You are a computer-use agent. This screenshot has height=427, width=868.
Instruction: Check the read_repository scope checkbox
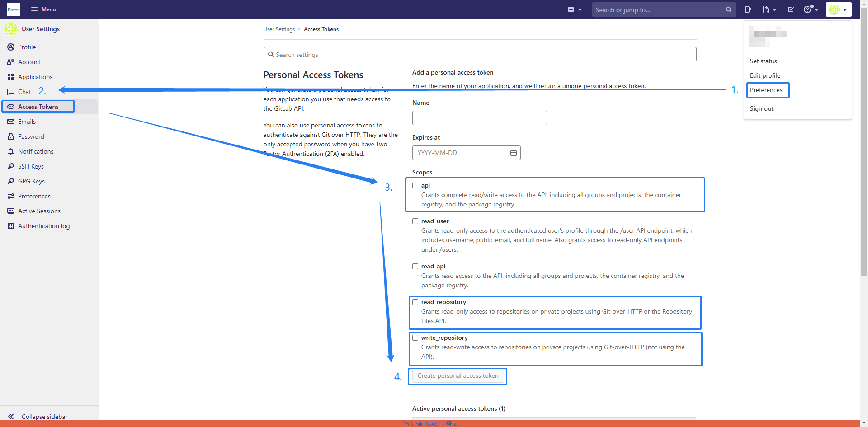click(x=415, y=302)
